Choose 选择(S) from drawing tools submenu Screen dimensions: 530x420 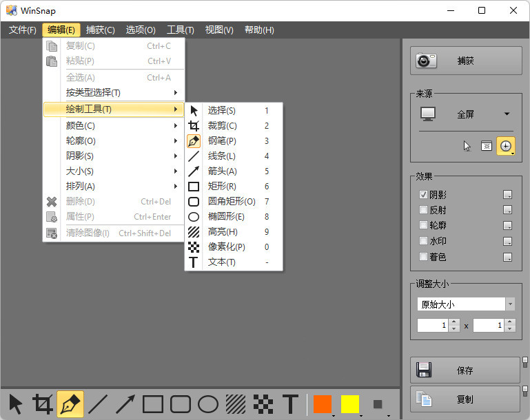234,110
